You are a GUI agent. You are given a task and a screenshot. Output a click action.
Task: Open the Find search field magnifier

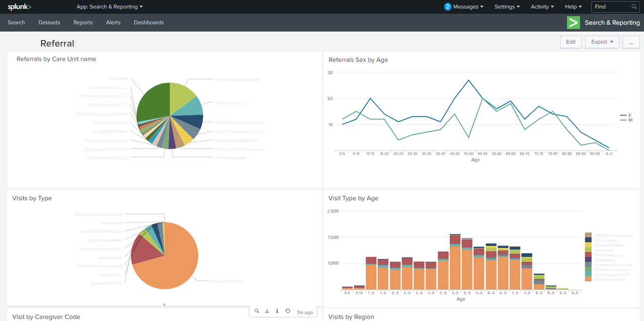click(x=634, y=7)
